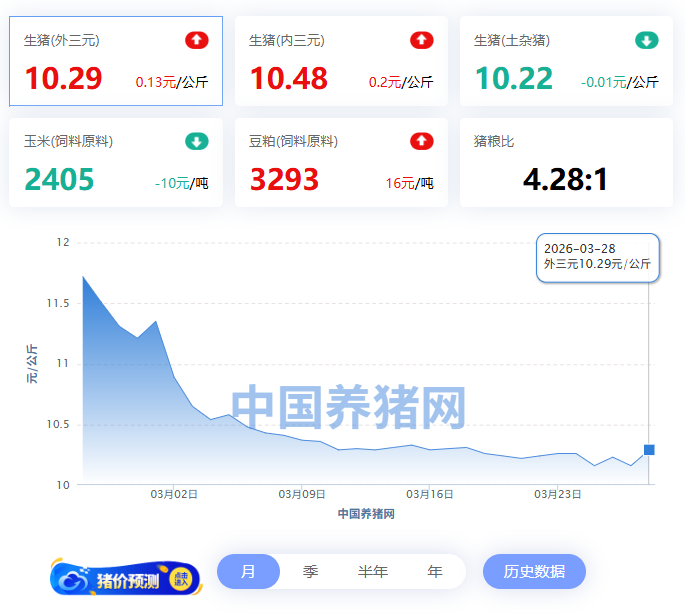Select the 生猪(土杂猪) 10.22 price card
This screenshot has height=616, width=685.
click(566, 61)
